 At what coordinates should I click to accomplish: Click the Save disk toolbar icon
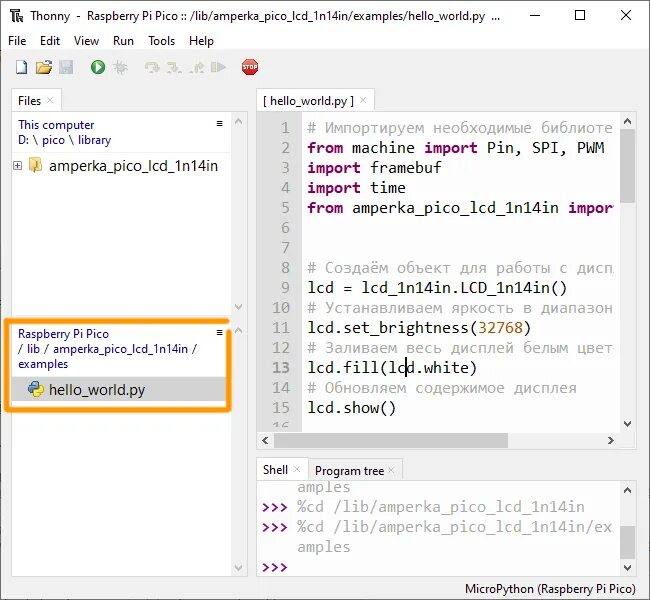pos(66,67)
